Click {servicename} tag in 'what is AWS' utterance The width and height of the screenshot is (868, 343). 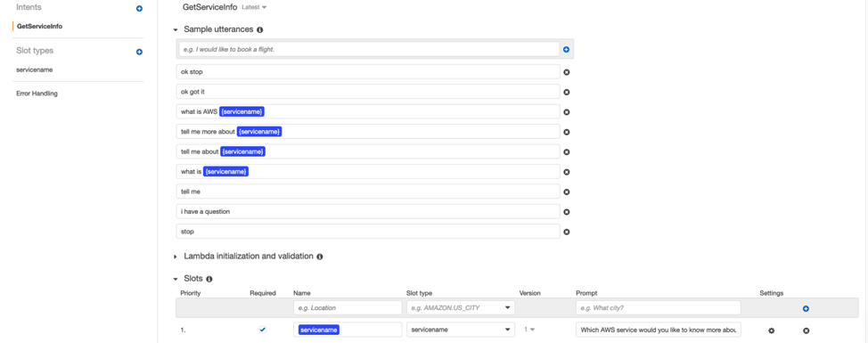[242, 111]
